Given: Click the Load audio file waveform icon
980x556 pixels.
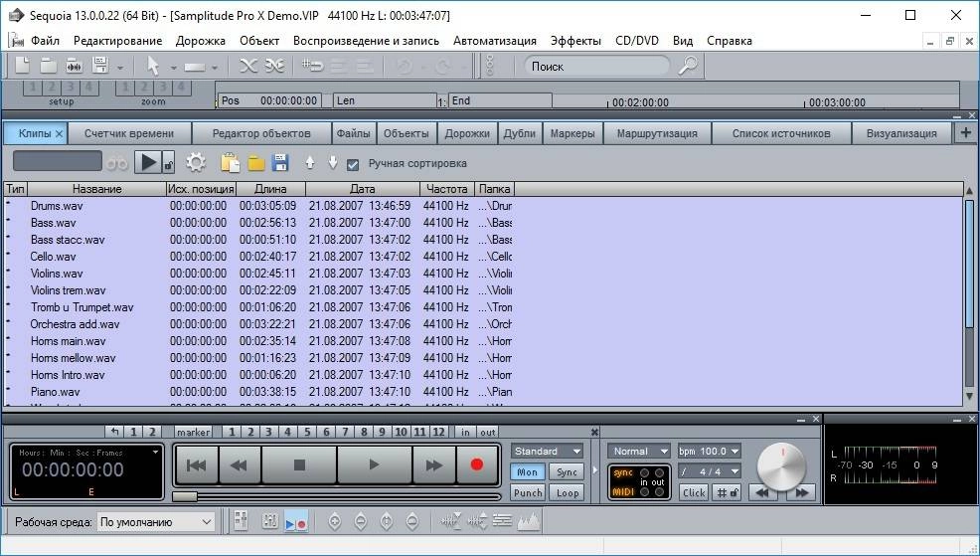Looking at the screenshot, I should (x=74, y=65).
